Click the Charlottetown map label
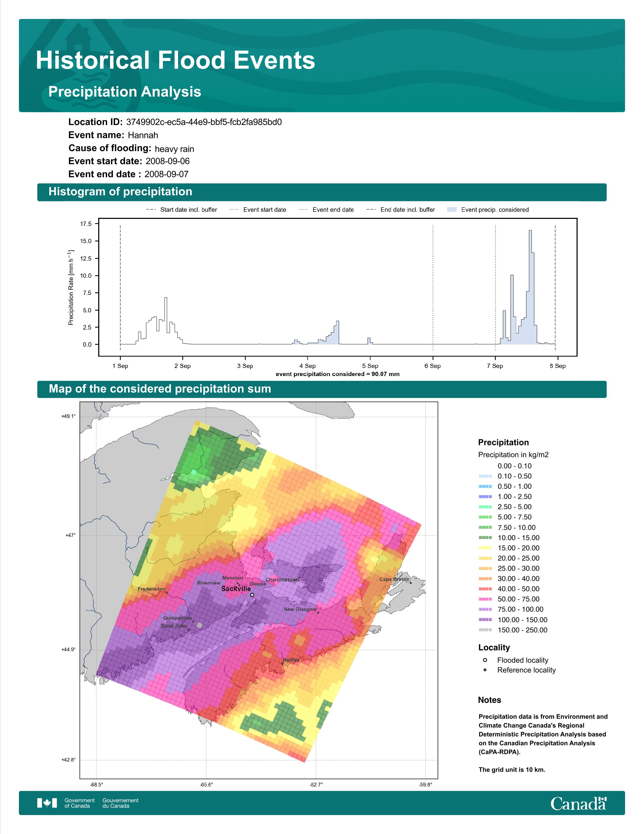The image size is (644, 834). pyautogui.click(x=282, y=580)
